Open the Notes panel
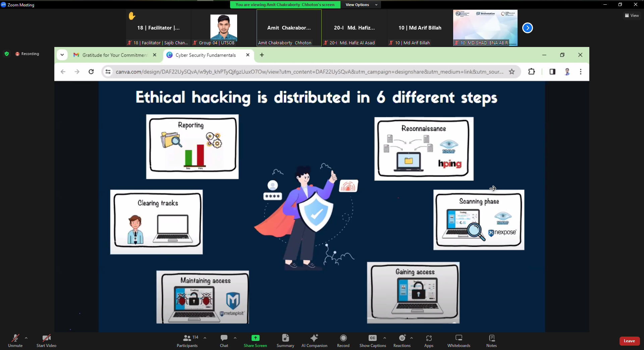The image size is (644, 350). pyautogui.click(x=491, y=341)
